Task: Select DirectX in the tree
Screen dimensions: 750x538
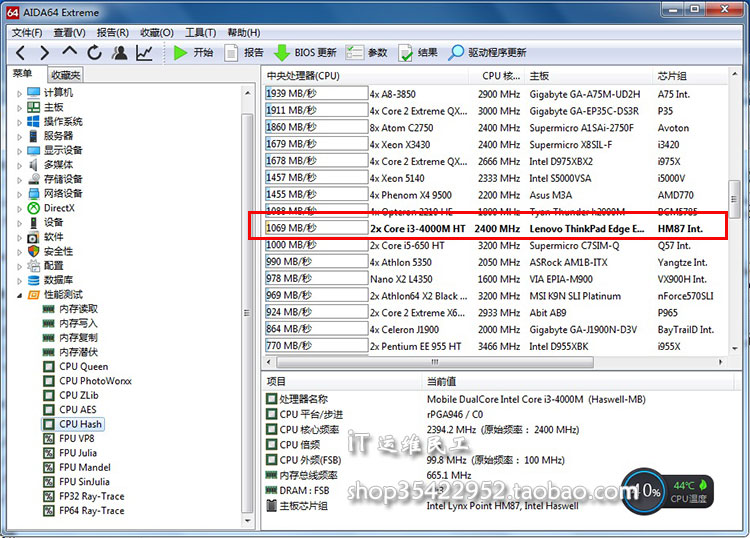Action: coord(59,208)
